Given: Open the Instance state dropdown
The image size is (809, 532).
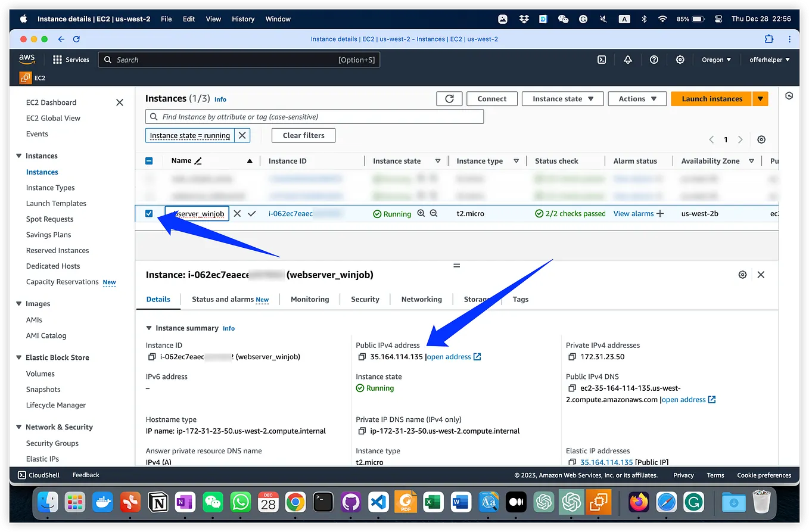Looking at the screenshot, I should [562, 98].
